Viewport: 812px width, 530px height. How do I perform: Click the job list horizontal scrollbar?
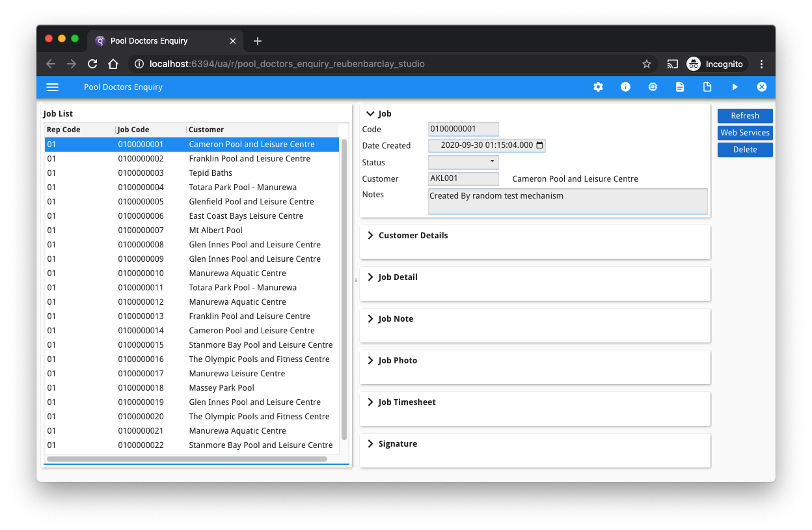click(187, 459)
